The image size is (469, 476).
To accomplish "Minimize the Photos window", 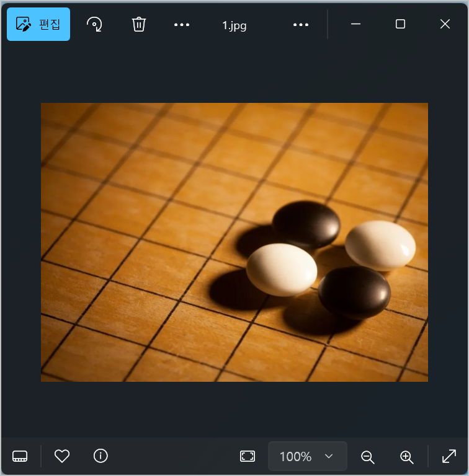I will click(355, 24).
